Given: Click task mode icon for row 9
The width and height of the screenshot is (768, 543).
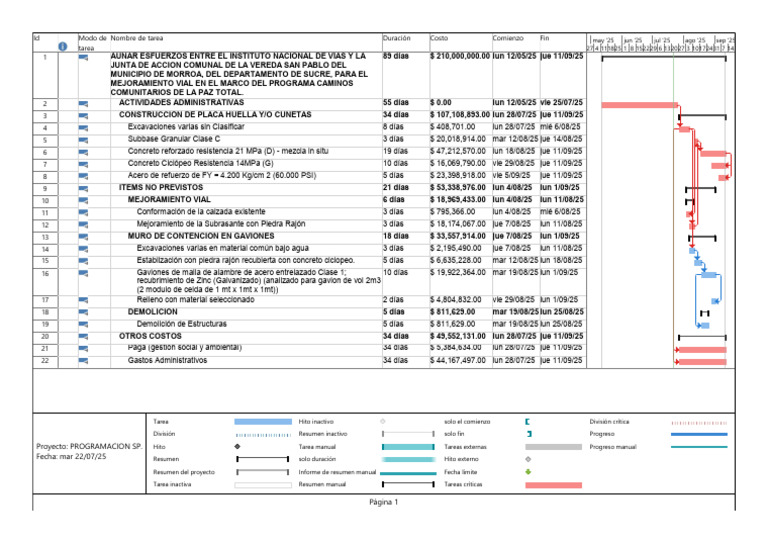Looking at the screenshot, I should pyautogui.click(x=83, y=189).
